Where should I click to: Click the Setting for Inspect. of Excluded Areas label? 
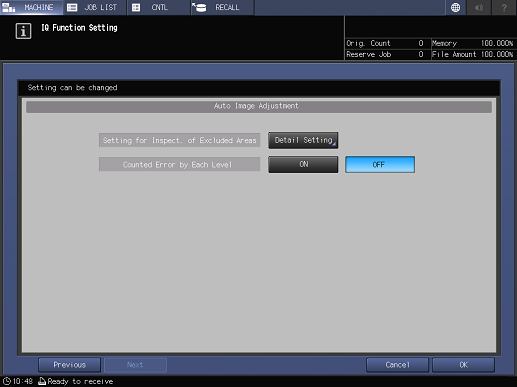179,140
